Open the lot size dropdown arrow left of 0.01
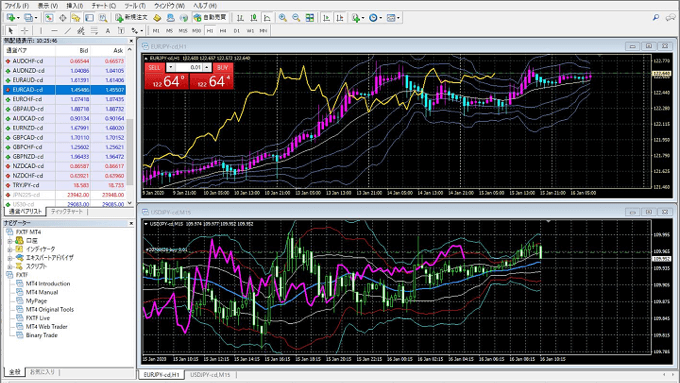 click(170, 67)
